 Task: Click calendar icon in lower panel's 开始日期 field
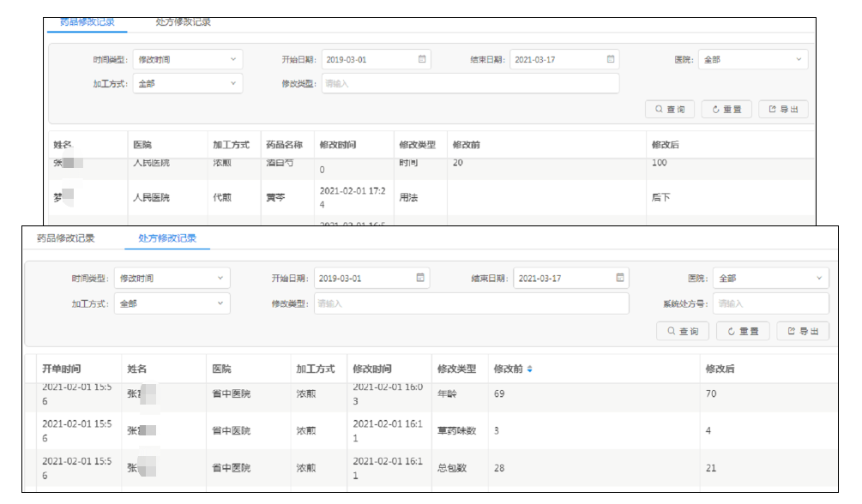click(420, 278)
